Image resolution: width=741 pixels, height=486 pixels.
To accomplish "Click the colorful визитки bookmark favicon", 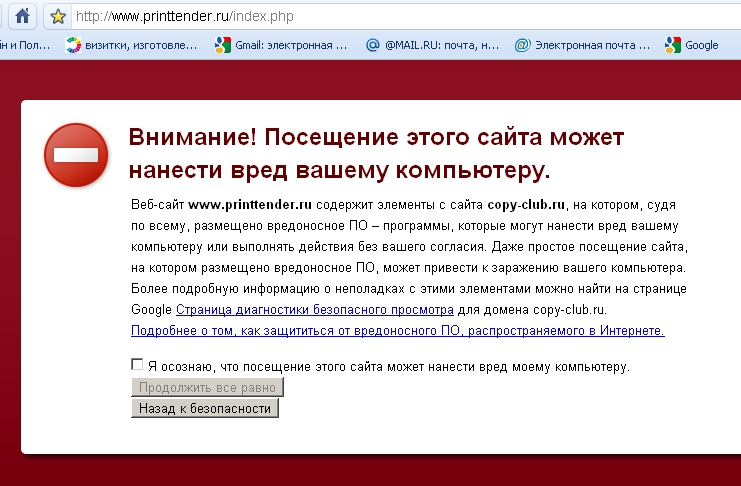I will pyautogui.click(x=72, y=45).
